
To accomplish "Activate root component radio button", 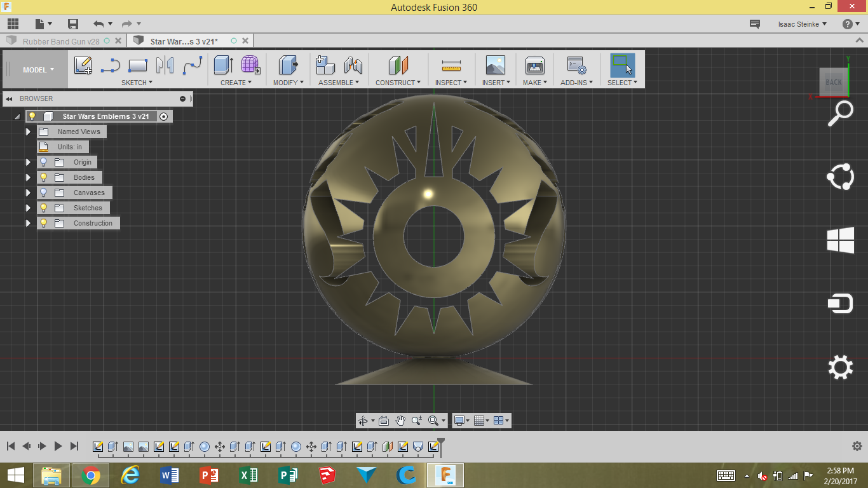I will [164, 116].
